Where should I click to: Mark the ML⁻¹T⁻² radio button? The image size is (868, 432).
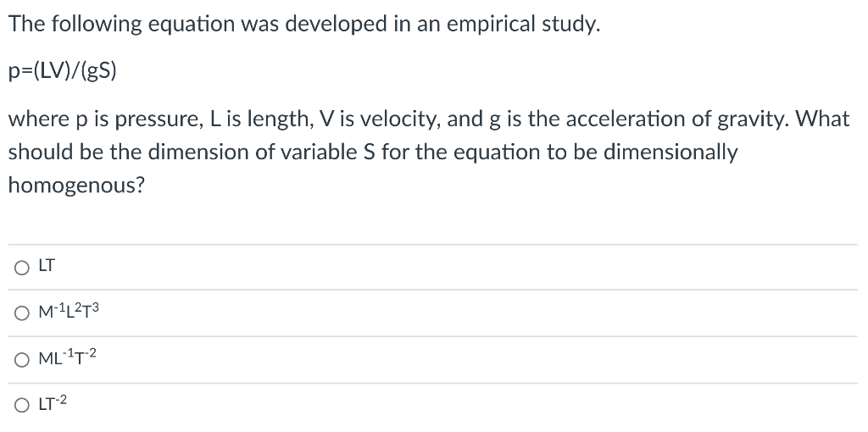[21, 361]
